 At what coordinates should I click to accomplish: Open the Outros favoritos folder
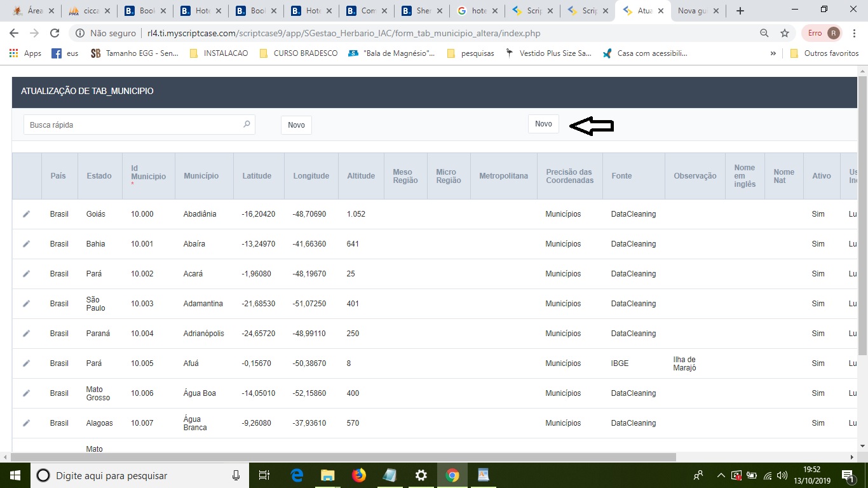824,53
